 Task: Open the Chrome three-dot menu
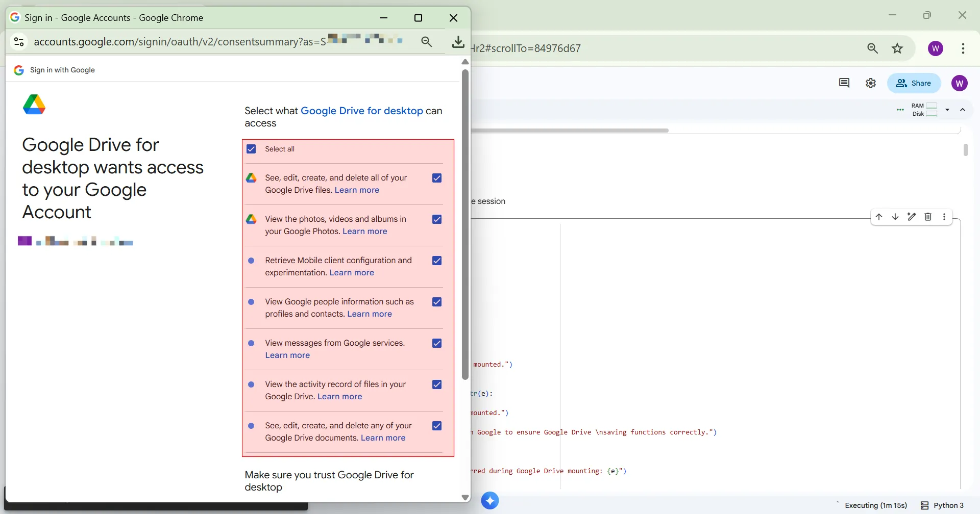coord(963,48)
